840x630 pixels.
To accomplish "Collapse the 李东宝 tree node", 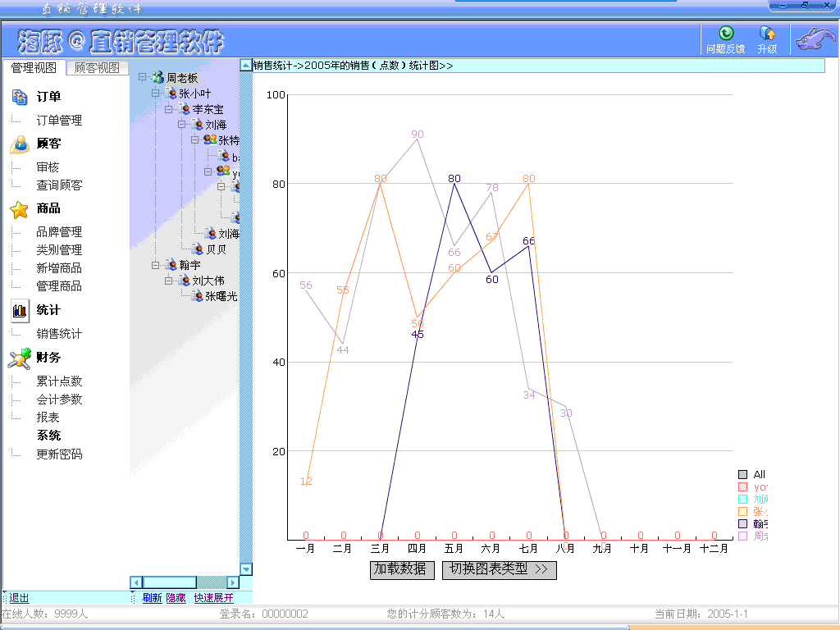I will tap(168, 109).
